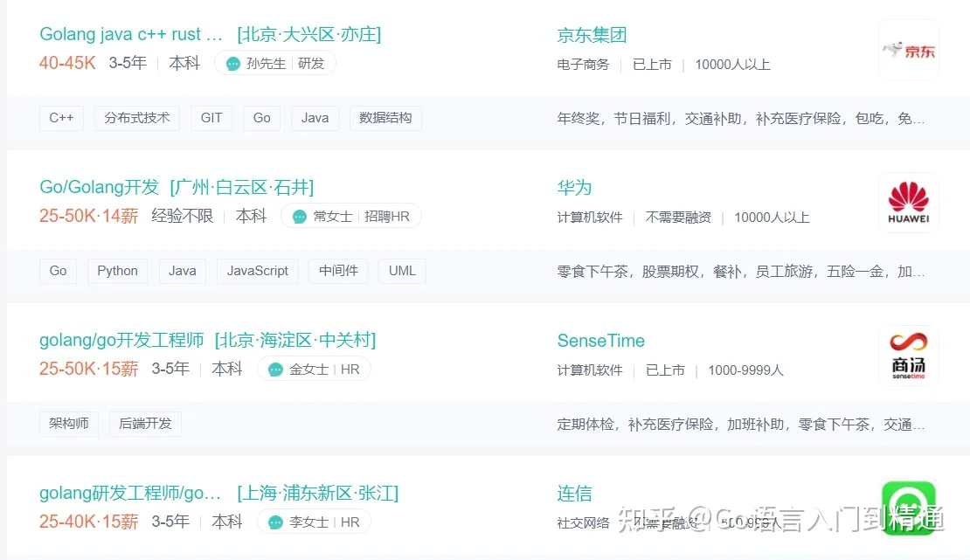Click the green 连信 app logo

[x=908, y=508]
